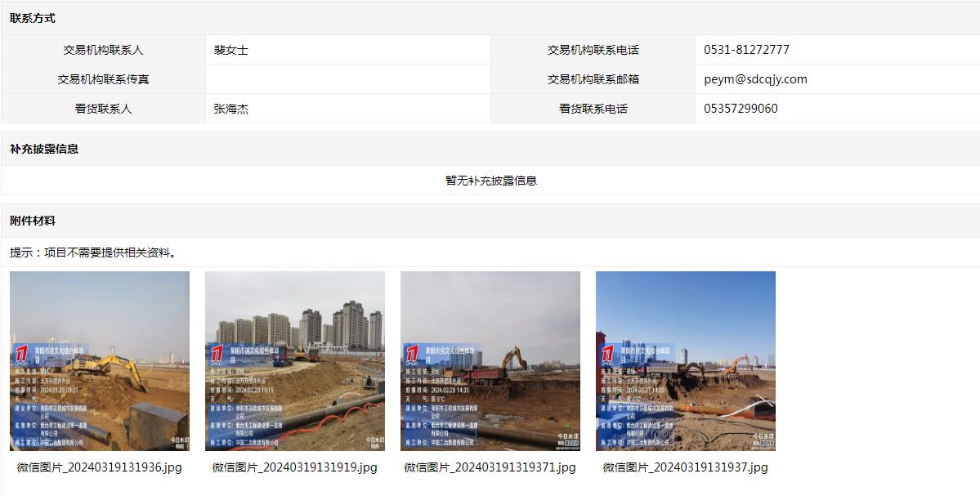980x496 pixels.
Task: Click the viewing phone number 05357299060
Action: (x=741, y=109)
